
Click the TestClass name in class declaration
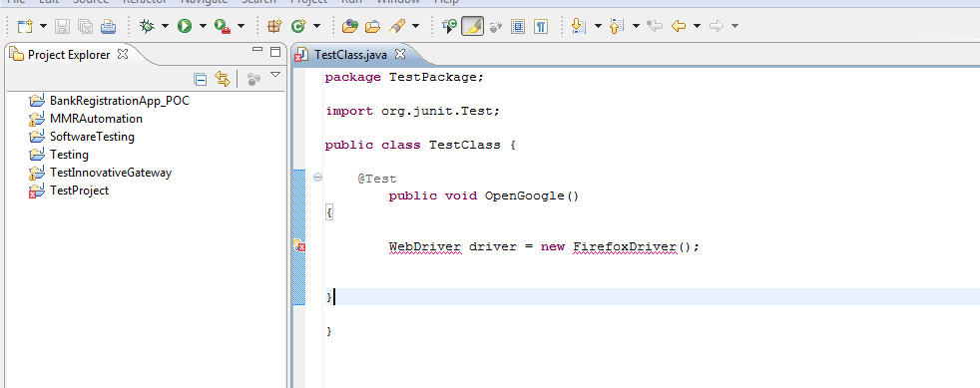(x=464, y=145)
